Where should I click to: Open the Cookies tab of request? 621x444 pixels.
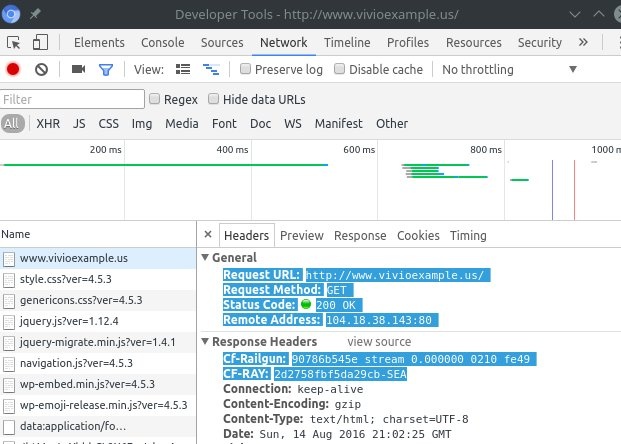click(418, 236)
